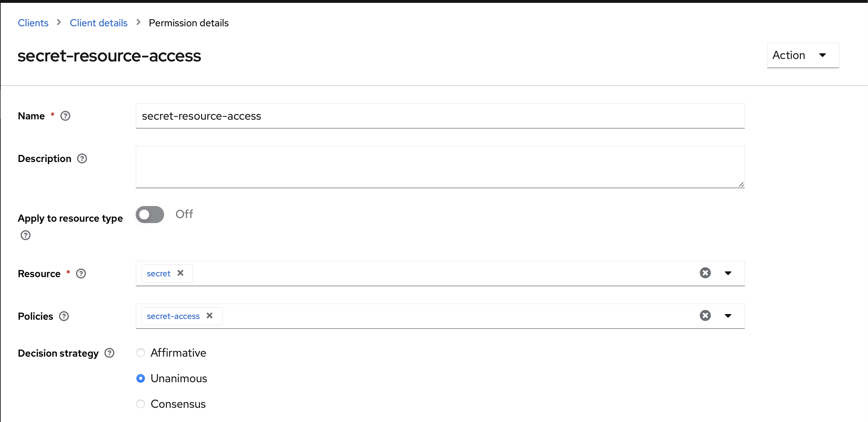Click help icon beside Description label
This screenshot has width=868, height=422.
(82, 158)
